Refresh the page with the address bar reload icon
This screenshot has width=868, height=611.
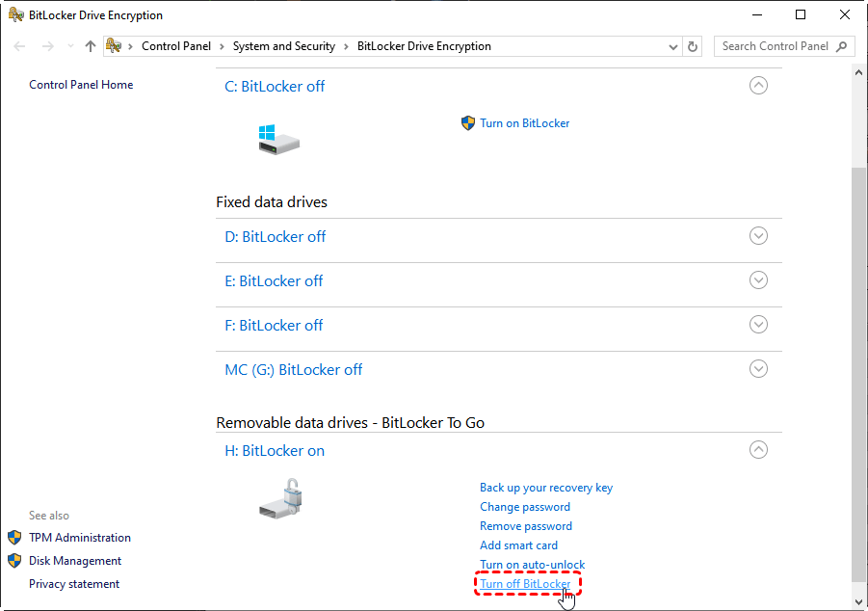point(693,46)
